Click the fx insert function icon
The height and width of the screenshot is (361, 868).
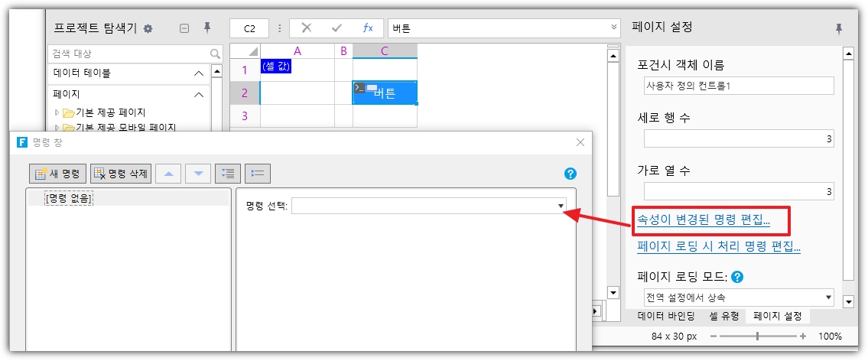[368, 28]
